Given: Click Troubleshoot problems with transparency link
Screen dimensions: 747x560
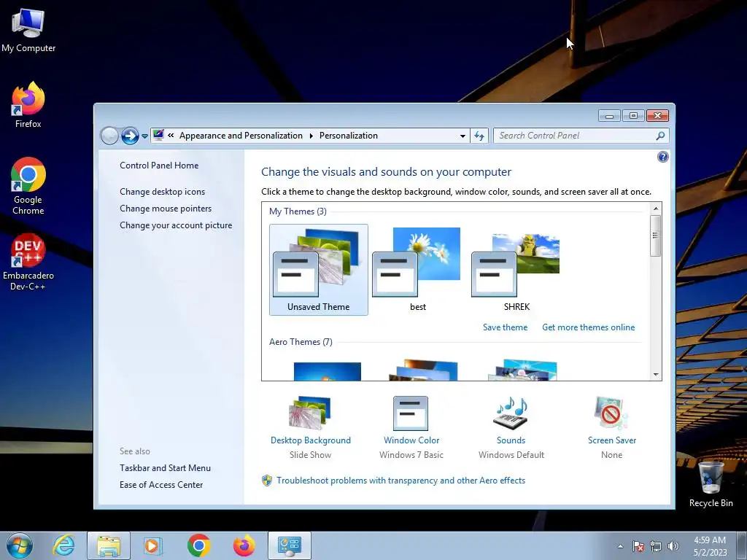Looking at the screenshot, I should tap(401, 480).
